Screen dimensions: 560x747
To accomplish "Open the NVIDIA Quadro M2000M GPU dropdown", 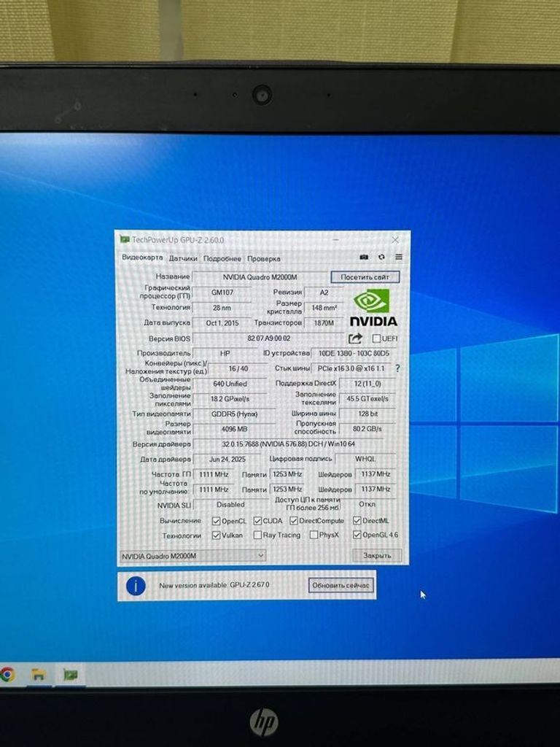I will pos(192,556).
